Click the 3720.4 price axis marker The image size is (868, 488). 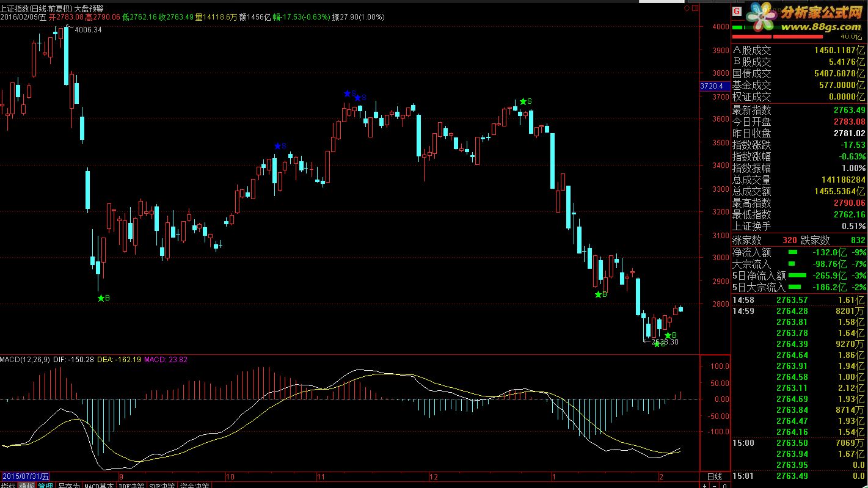(714, 86)
